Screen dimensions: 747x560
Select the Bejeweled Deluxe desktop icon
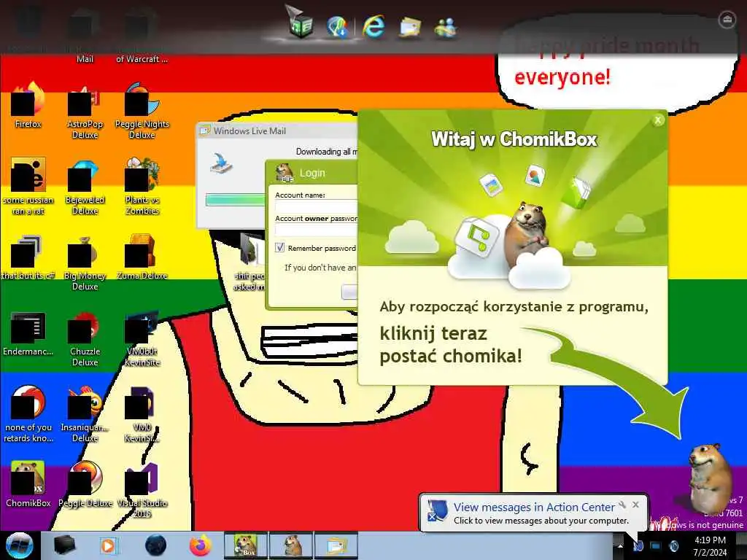pyautogui.click(x=85, y=187)
